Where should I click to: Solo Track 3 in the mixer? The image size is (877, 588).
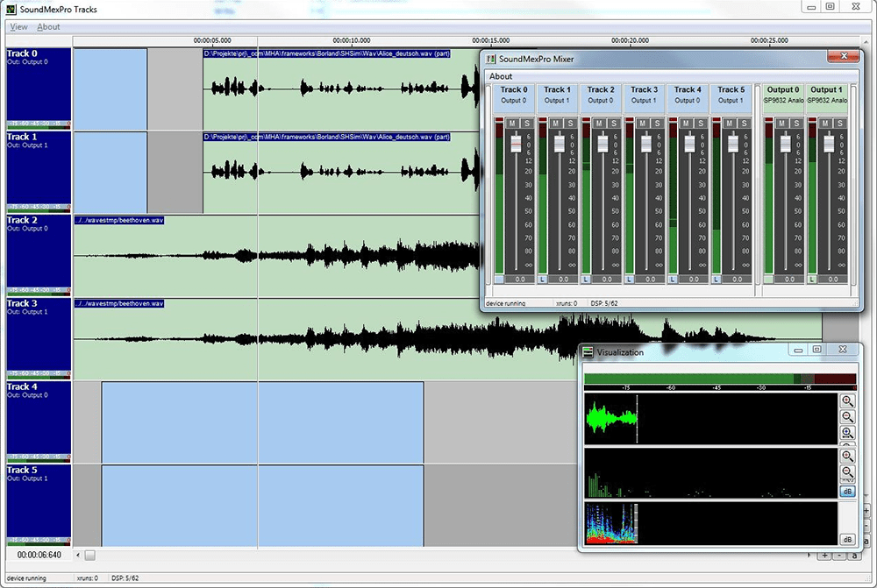click(656, 122)
